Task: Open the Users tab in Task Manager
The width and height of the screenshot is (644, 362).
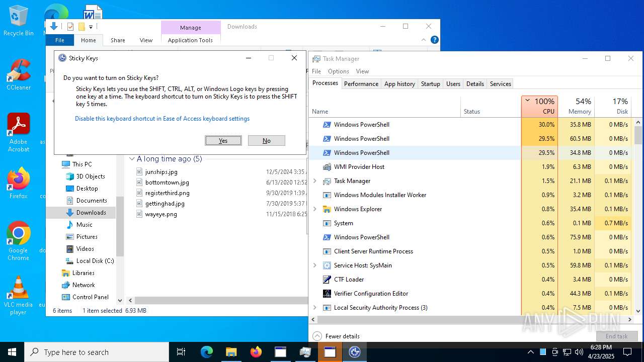Action: [x=453, y=84]
